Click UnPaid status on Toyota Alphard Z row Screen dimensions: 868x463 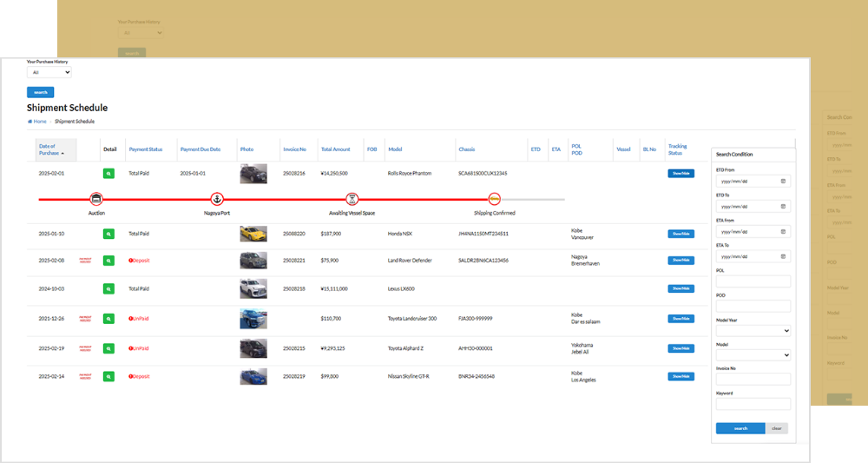pos(139,348)
